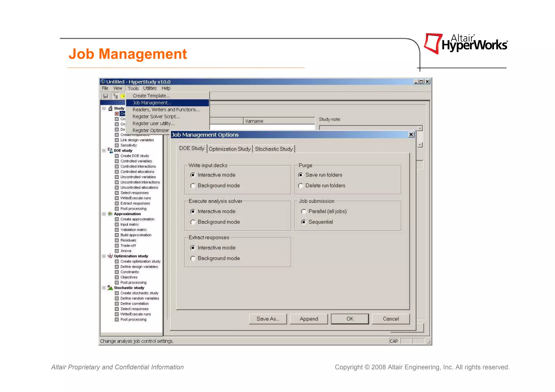Collapse the DOE study tree node
This screenshot has height=392, width=555.
(104, 151)
